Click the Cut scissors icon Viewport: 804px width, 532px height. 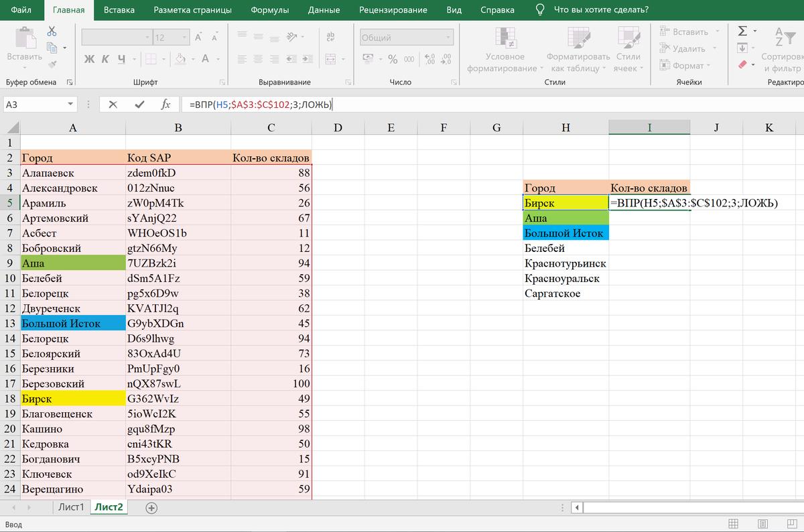pyautogui.click(x=52, y=31)
